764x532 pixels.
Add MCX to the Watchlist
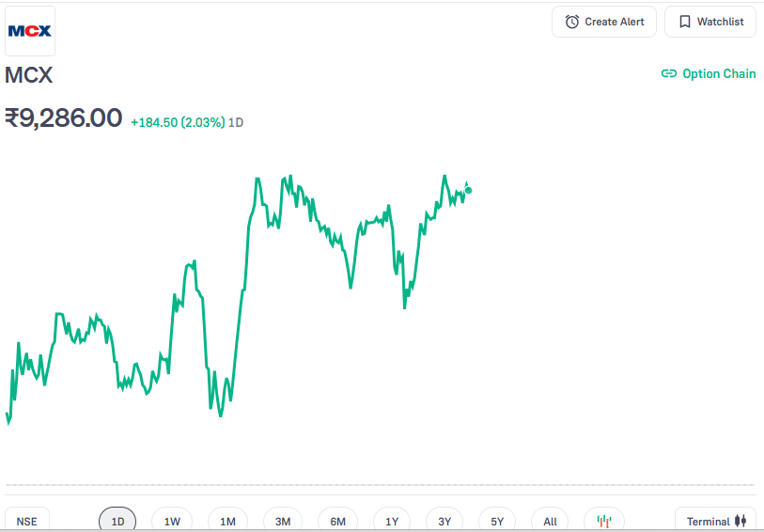click(x=710, y=22)
